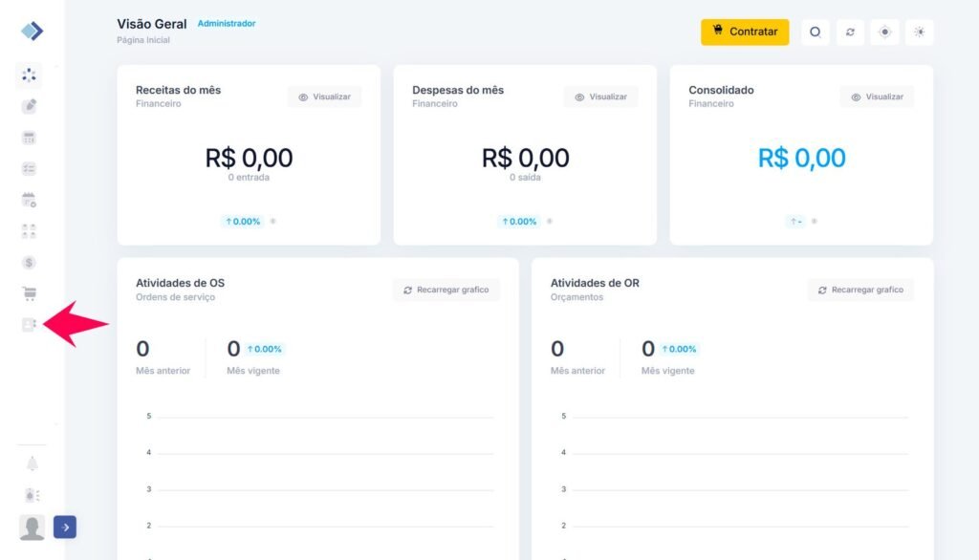Click the refresh icon in top header
Screen dimensions: 979x560
[850, 32]
